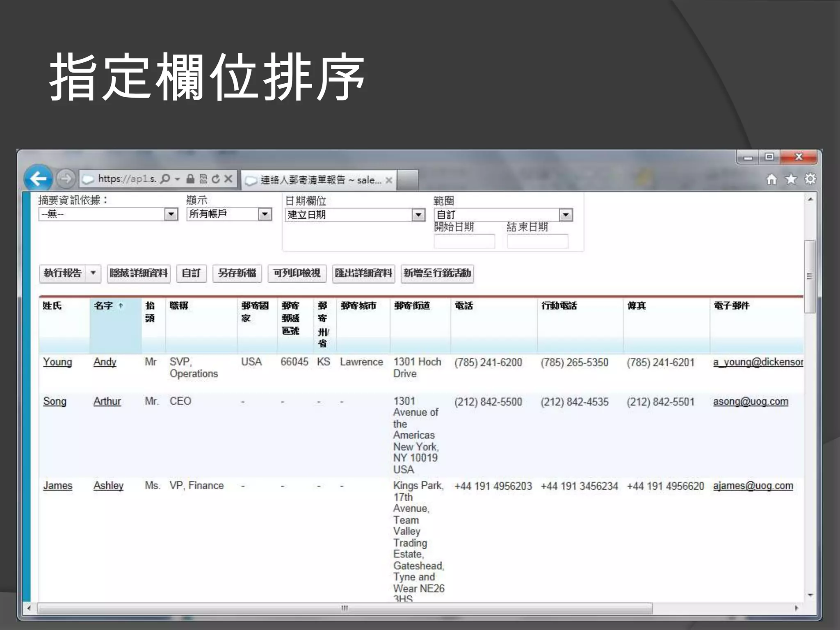This screenshot has width=840, height=630.
Task: Click phone number (785) 241-6200
Action: [488, 363]
